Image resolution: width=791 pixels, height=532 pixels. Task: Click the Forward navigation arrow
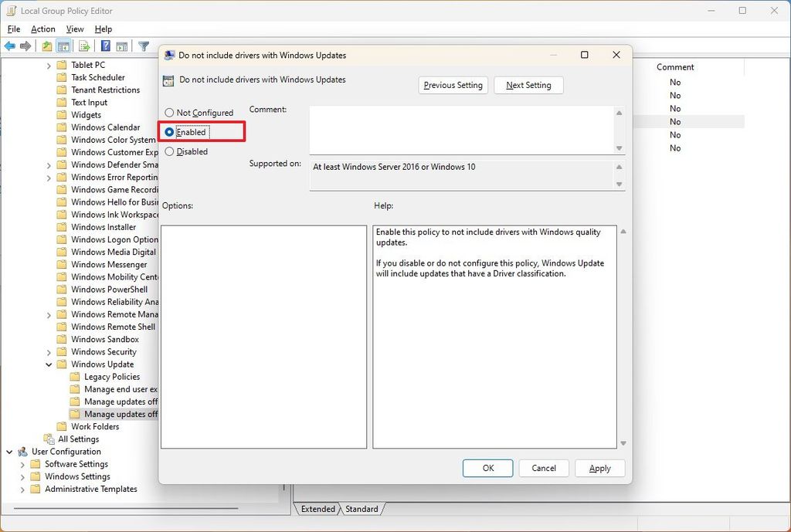pos(25,46)
